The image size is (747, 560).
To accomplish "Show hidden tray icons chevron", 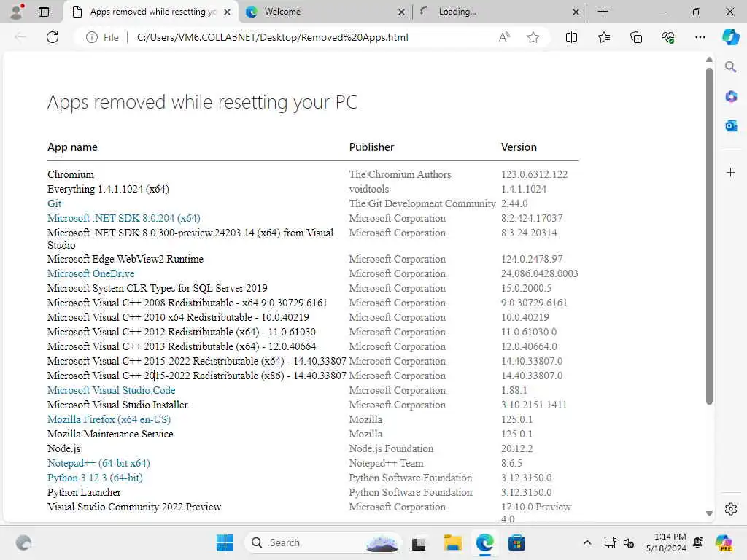I will tap(587, 542).
